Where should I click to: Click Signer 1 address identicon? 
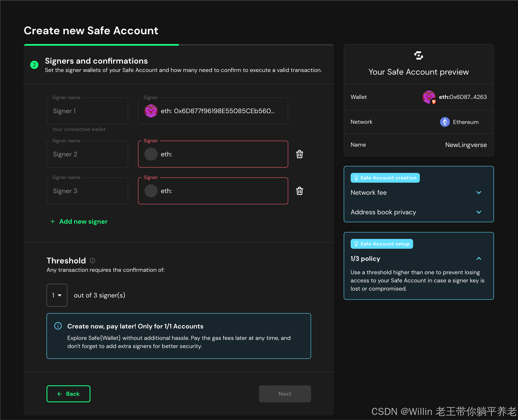click(151, 111)
